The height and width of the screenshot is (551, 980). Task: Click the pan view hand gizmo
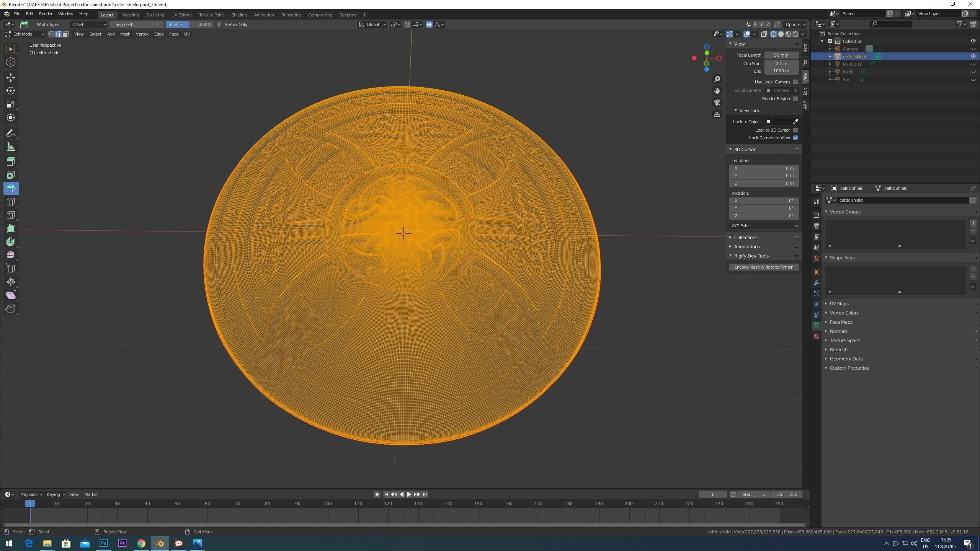pos(717,91)
